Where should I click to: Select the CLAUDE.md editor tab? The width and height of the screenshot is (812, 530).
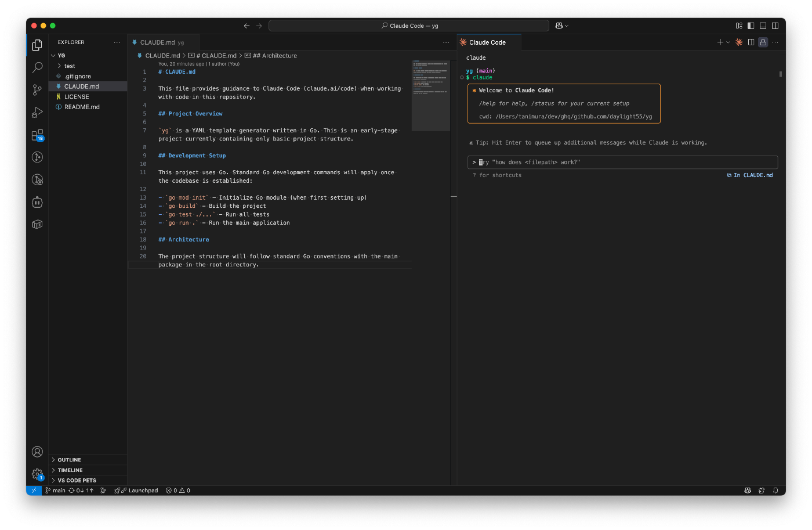coord(162,42)
